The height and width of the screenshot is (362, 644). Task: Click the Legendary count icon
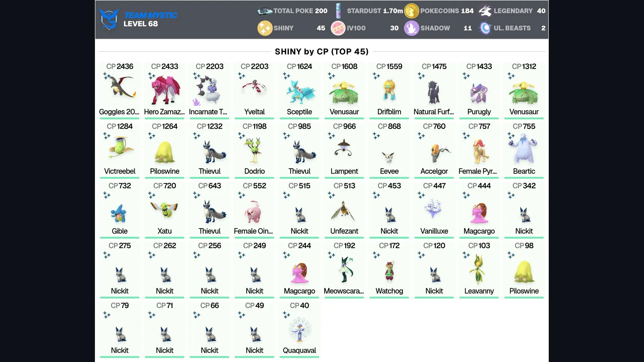coord(485,11)
